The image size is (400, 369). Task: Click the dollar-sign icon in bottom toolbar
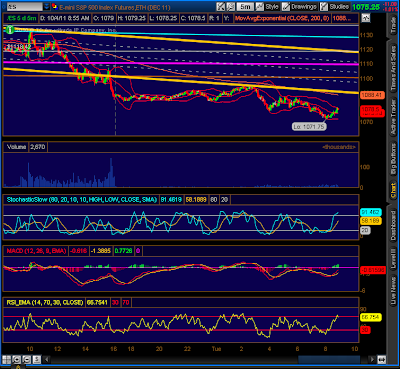coord(36,359)
